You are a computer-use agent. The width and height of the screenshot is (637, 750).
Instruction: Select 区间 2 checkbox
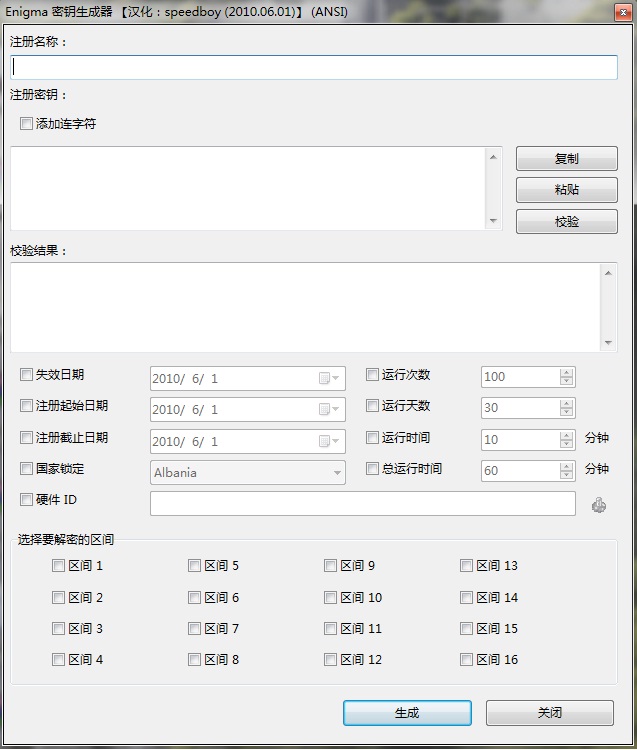point(58,597)
